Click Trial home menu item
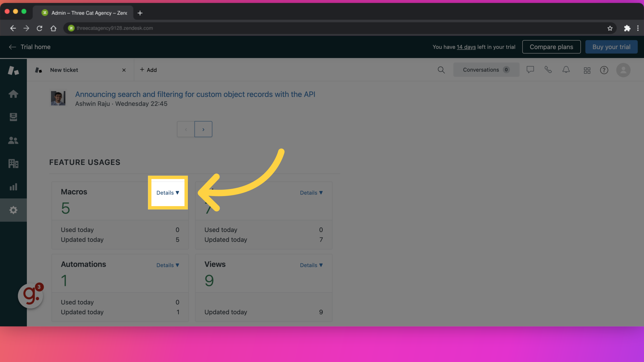Screen dimensions: 644x362 point(35,46)
